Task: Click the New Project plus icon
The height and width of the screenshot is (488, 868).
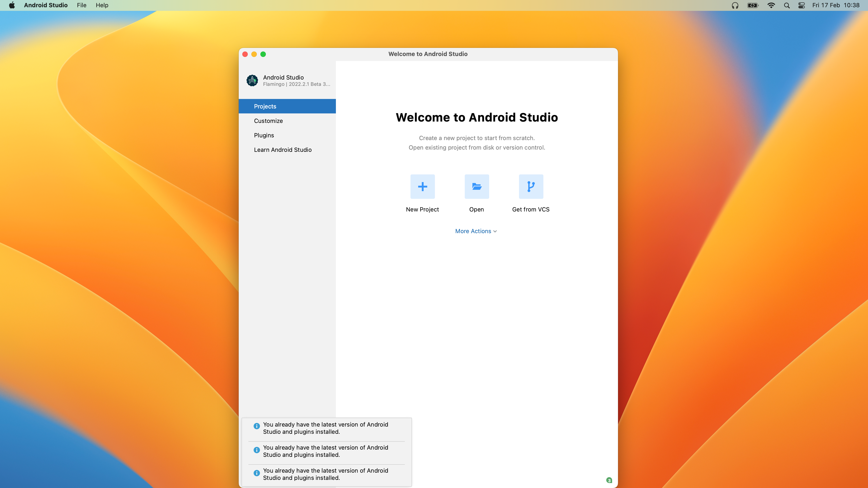Action: tap(422, 187)
